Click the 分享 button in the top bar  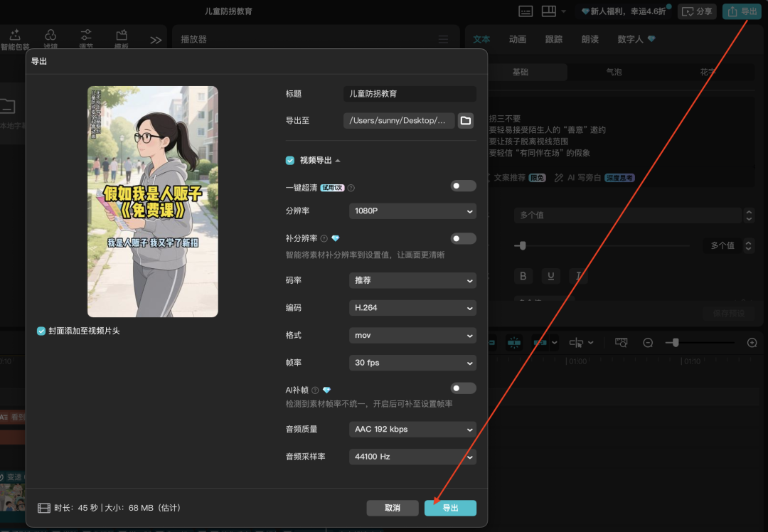pyautogui.click(x=697, y=11)
